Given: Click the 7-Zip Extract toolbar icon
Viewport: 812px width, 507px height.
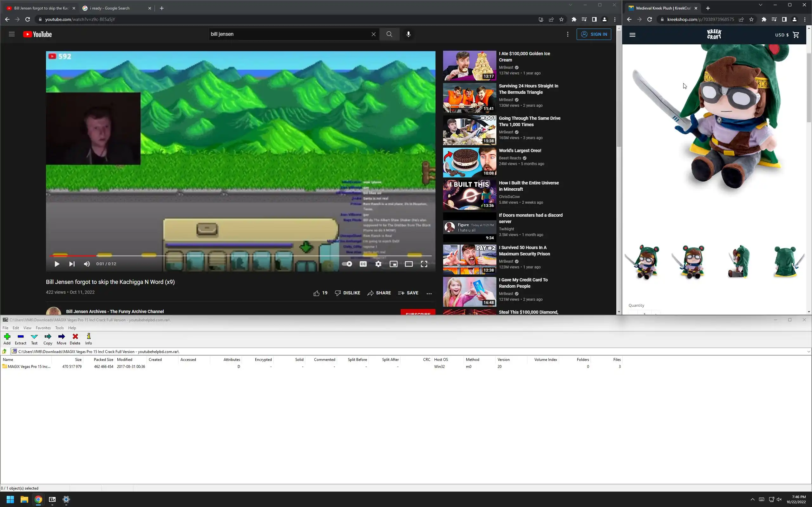Looking at the screenshot, I should tap(21, 338).
